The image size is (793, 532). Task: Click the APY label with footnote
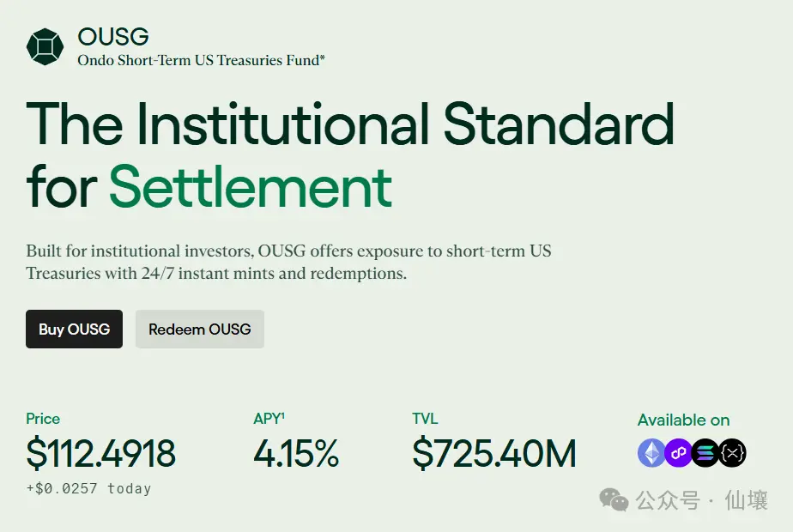(269, 419)
